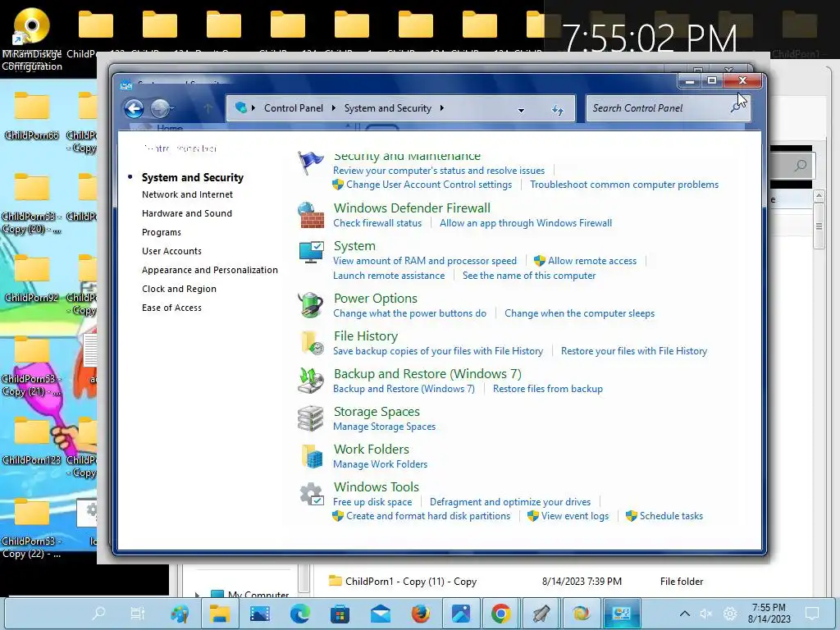This screenshot has height=630, width=840.
Task: Select Hardware and Sound in the sidebar
Action: pos(187,213)
